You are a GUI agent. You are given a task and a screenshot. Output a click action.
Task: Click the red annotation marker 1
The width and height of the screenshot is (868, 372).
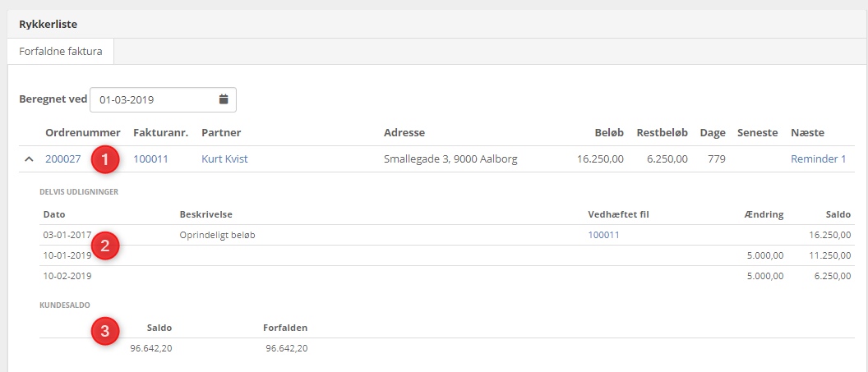[104, 159]
